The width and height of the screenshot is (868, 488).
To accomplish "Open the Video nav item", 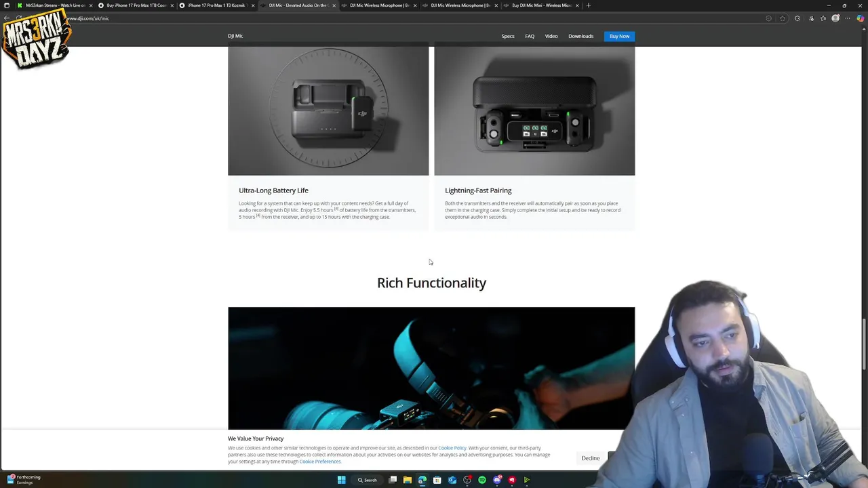I will click(551, 36).
